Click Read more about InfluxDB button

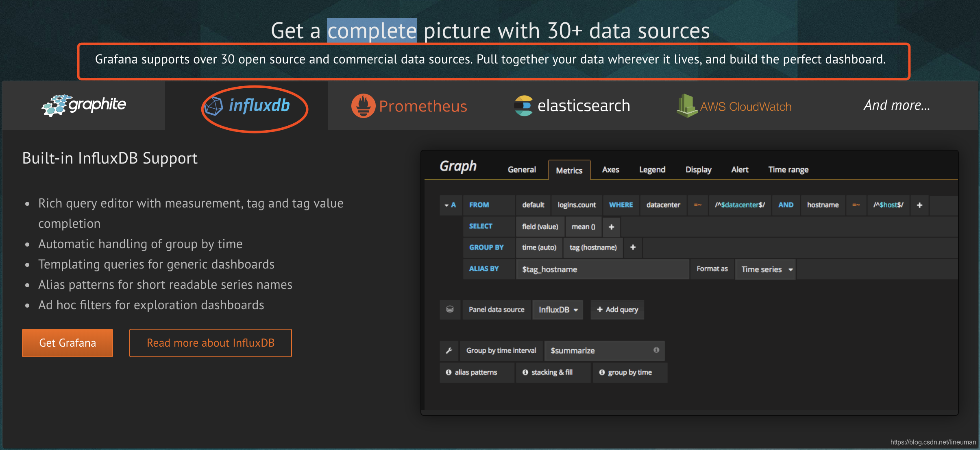[x=211, y=343]
